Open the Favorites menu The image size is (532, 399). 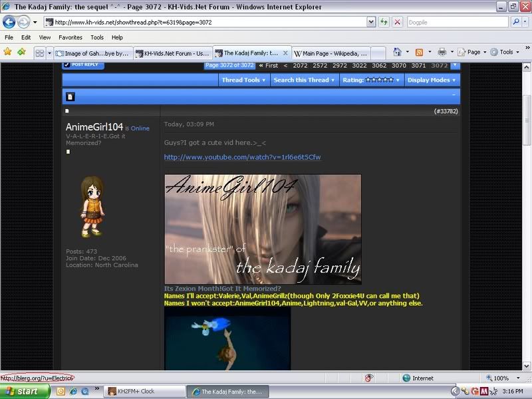point(70,37)
